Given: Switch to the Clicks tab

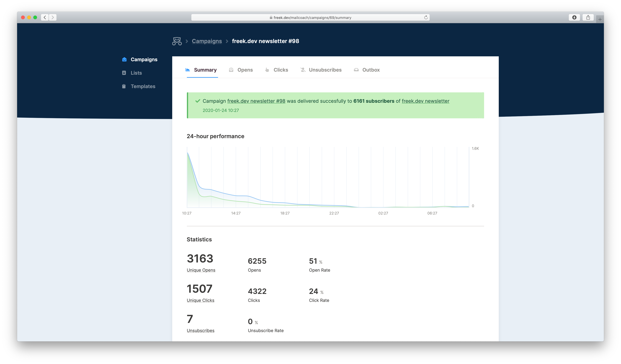Looking at the screenshot, I should point(276,70).
